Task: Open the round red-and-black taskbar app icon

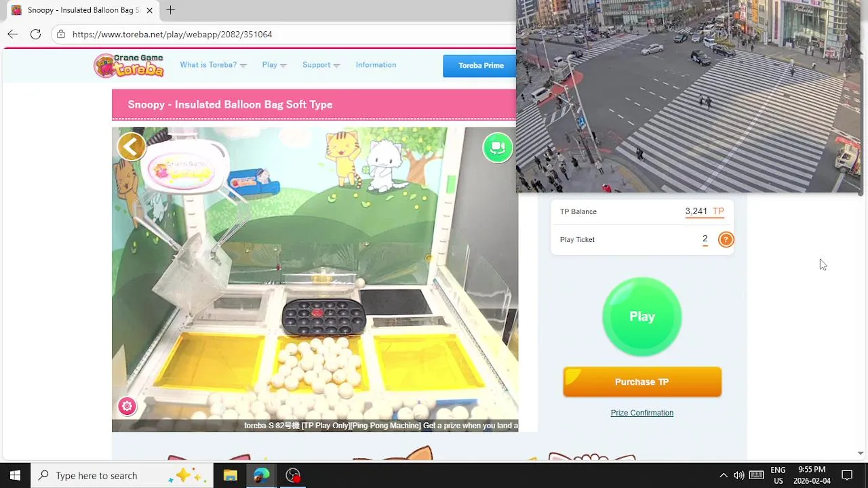Action: tap(293, 475)
